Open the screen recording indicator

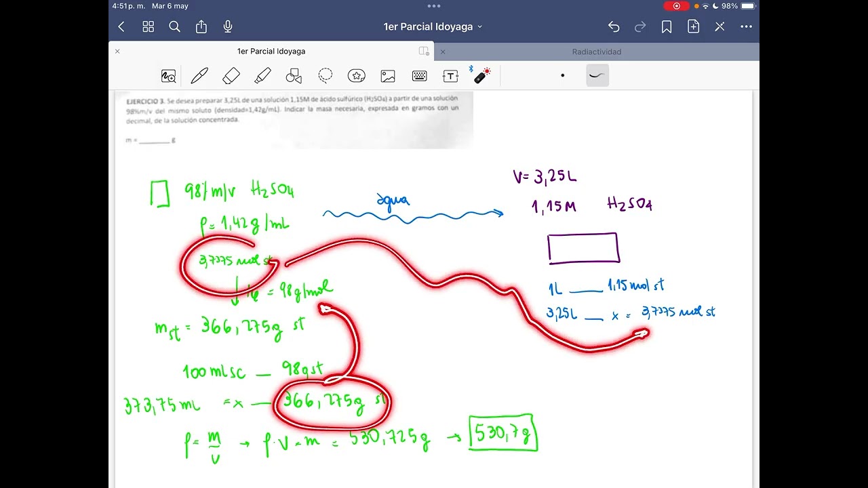[676, 6]
